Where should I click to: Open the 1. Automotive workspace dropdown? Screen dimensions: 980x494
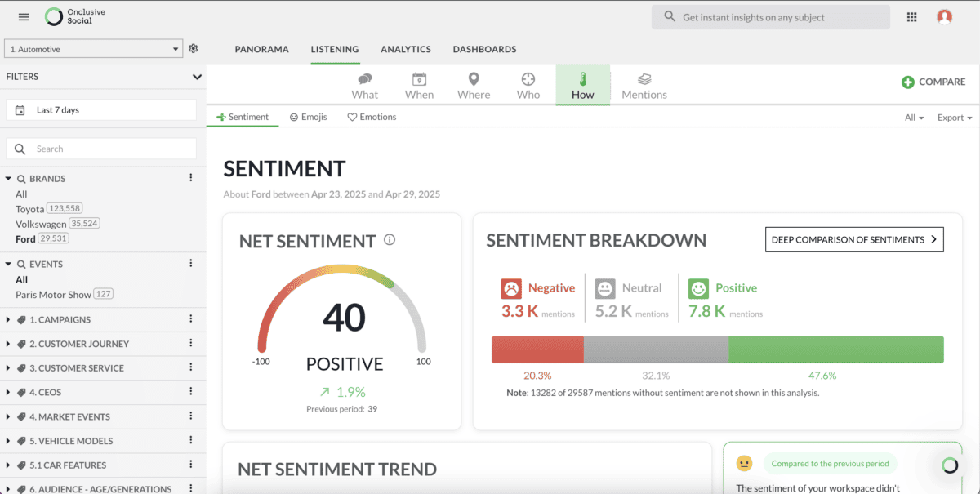pos(93,49)
